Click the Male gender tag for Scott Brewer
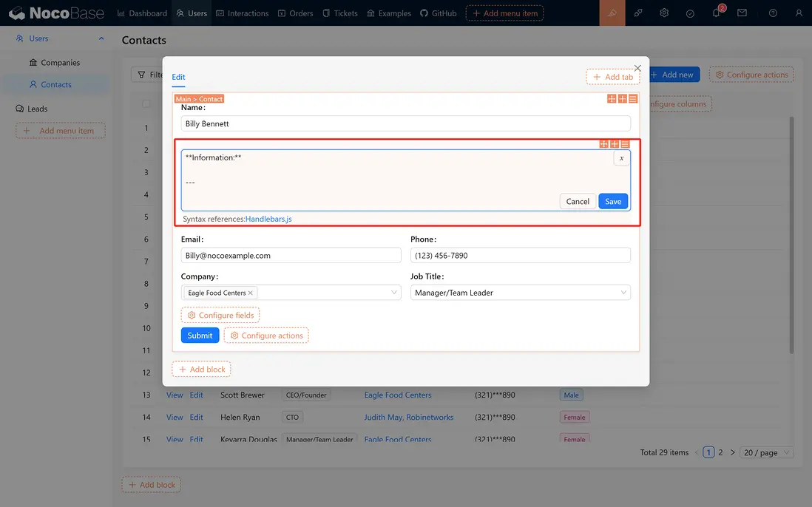Viewport: 812px width, 507px height. click(x=571, y=395)
